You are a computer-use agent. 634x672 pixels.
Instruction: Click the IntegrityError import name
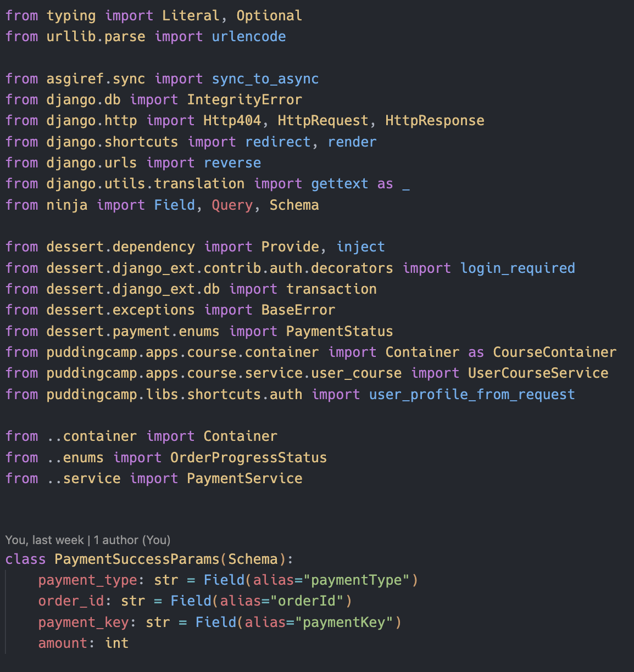[244, 100]
